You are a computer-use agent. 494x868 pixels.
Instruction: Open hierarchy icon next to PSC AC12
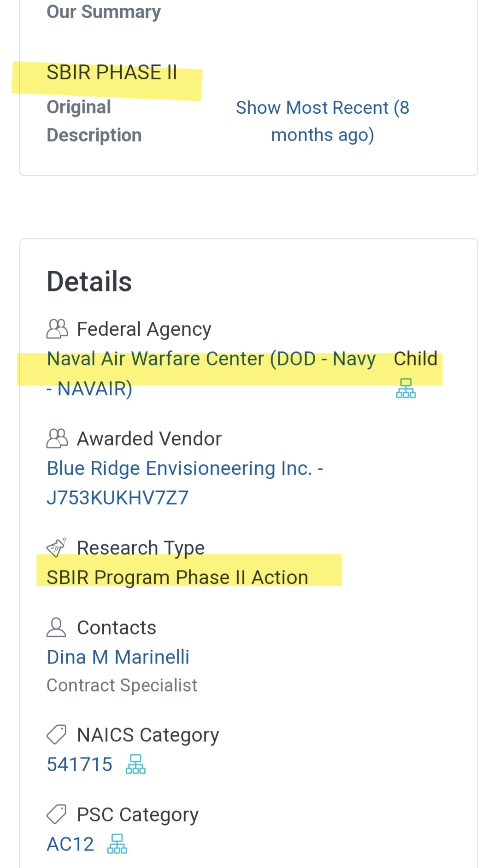[117, 844]
